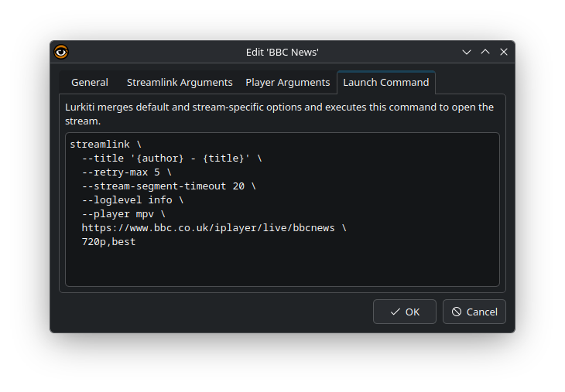Click the '--title' option line

[x=172, y=159]
